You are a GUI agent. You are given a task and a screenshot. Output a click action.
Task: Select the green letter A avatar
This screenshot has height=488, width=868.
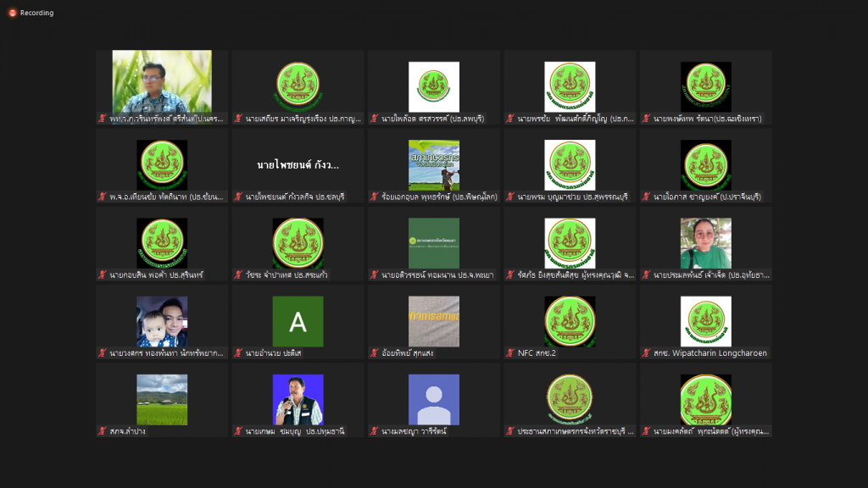pos(298,321)
